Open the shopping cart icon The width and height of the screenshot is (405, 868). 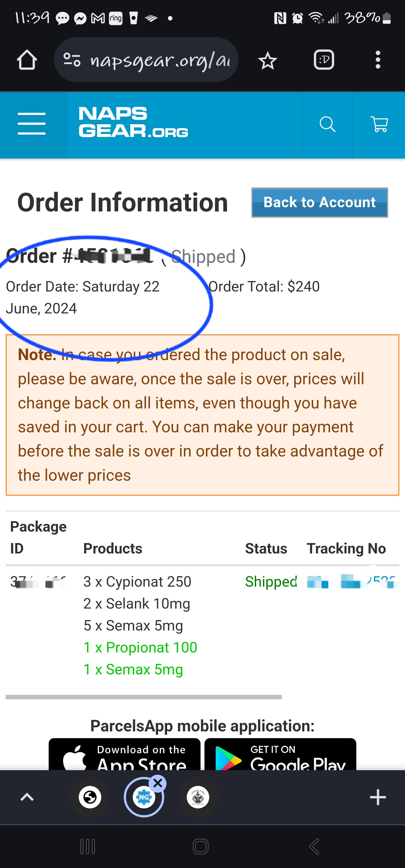pyautogui.click(x=379, y=125)
